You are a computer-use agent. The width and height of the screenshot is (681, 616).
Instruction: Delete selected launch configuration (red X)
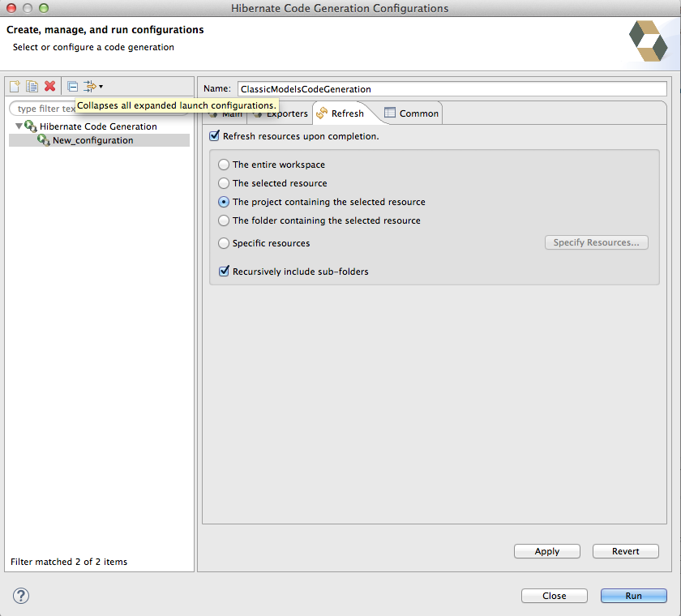50,86
